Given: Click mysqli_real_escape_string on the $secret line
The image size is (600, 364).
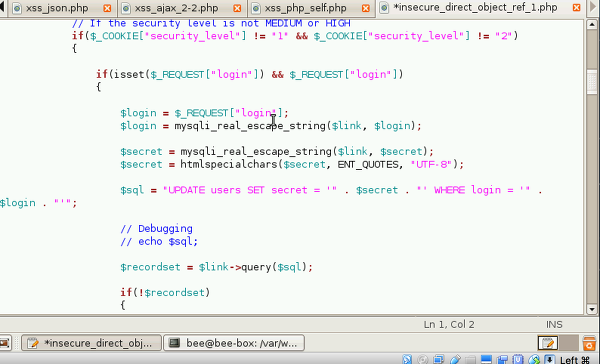Looking at the screenshot, I should [x=256, y=151].
